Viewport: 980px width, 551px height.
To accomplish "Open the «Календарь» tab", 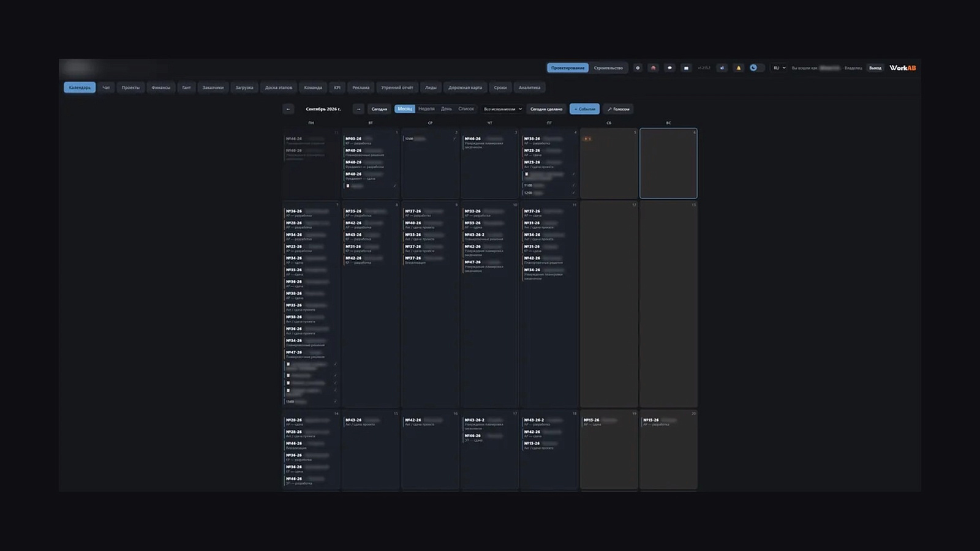I will tap(80, 88).
